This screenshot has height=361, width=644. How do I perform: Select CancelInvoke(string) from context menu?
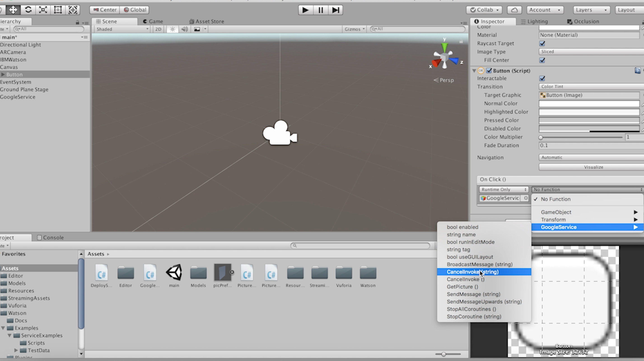[x=473, y=272]
